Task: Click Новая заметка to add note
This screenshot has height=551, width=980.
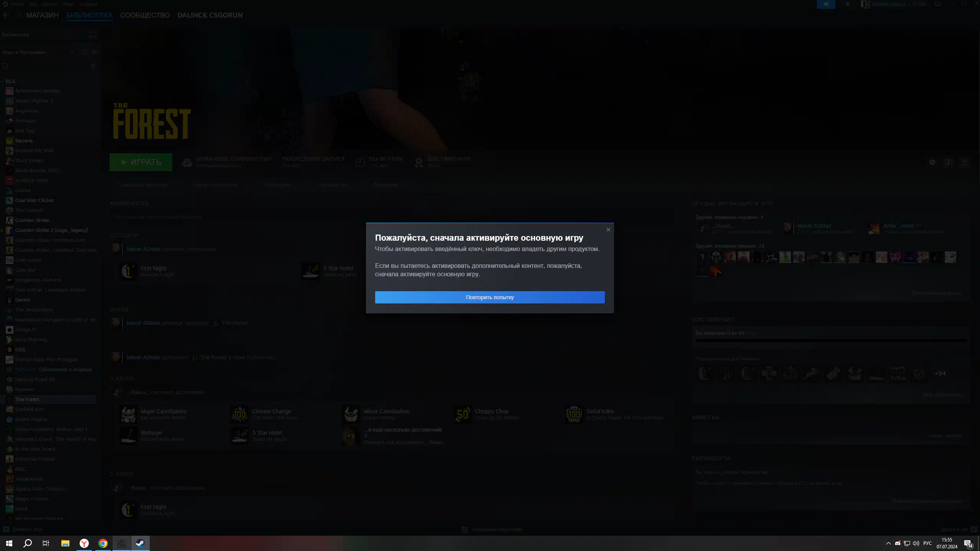Action: [x=945, y=436]
